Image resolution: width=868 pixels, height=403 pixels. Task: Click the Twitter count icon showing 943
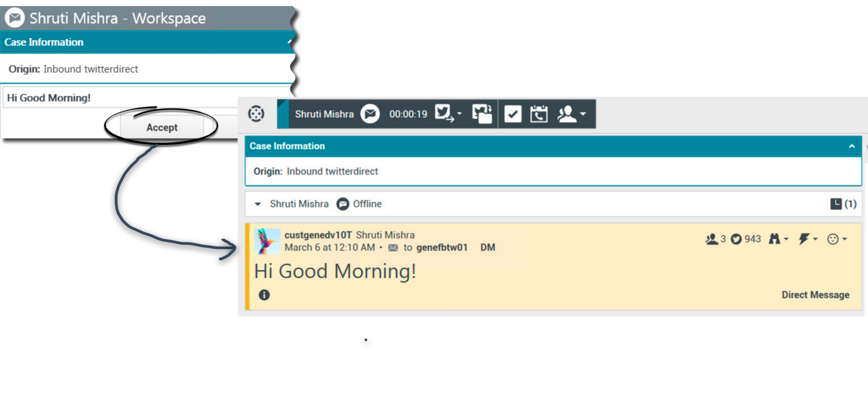click(x=736, y=239)
